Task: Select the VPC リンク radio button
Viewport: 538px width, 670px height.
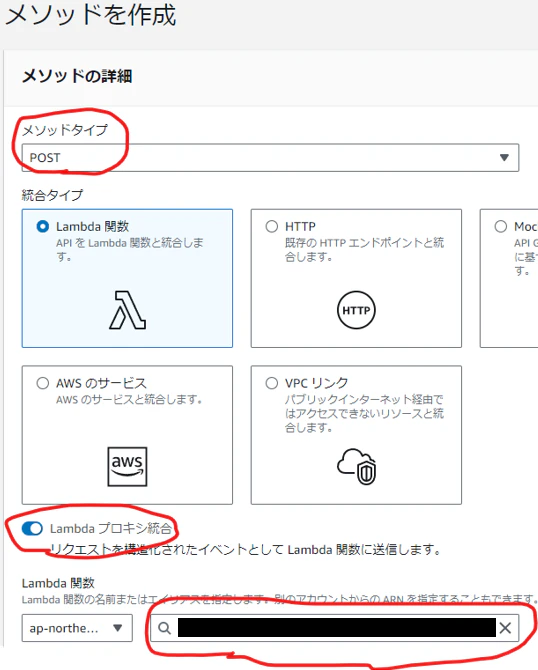Action: click(272, 383)
